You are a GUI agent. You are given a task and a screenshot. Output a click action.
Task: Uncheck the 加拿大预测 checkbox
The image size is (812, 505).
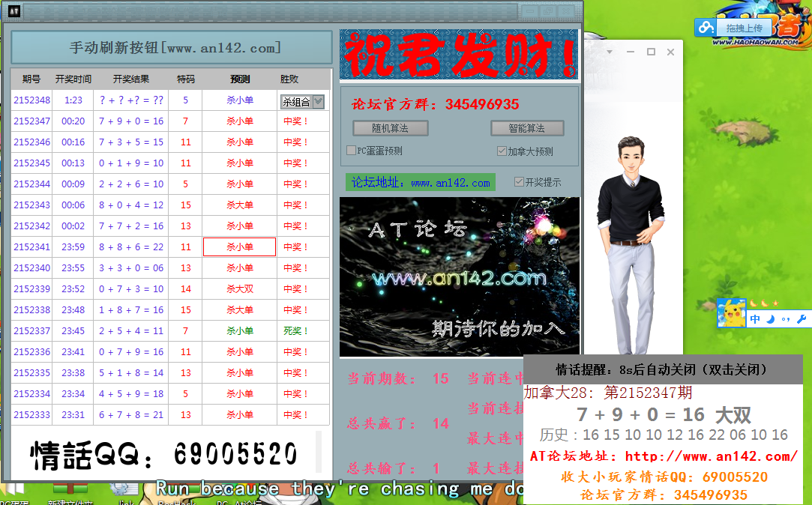click(x=502, y=151)
